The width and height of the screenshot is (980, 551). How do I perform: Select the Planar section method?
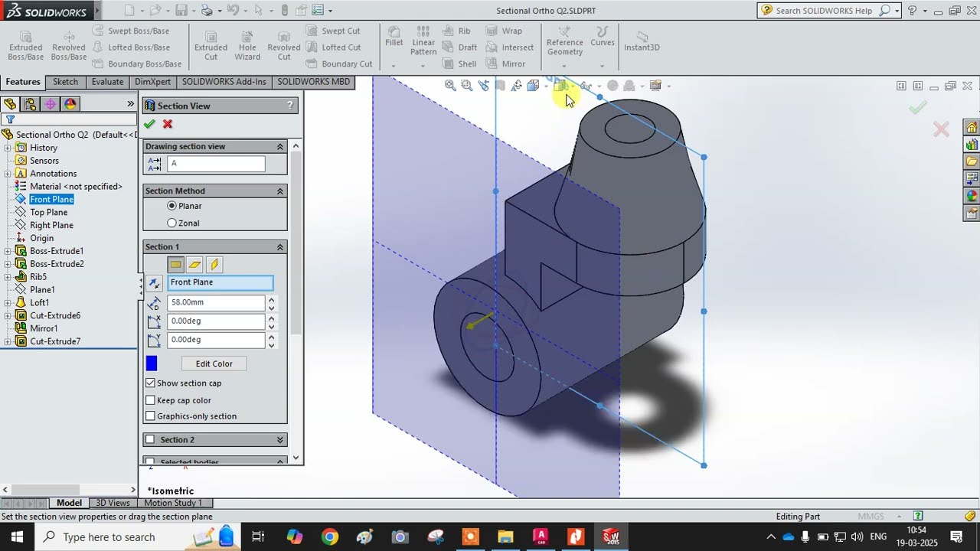pyautogui.click(x=171, y=206)
